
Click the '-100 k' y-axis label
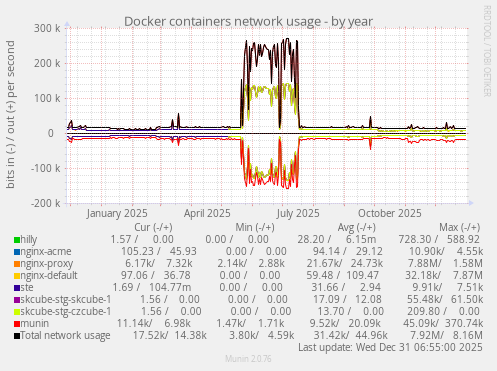click(46, 168)
